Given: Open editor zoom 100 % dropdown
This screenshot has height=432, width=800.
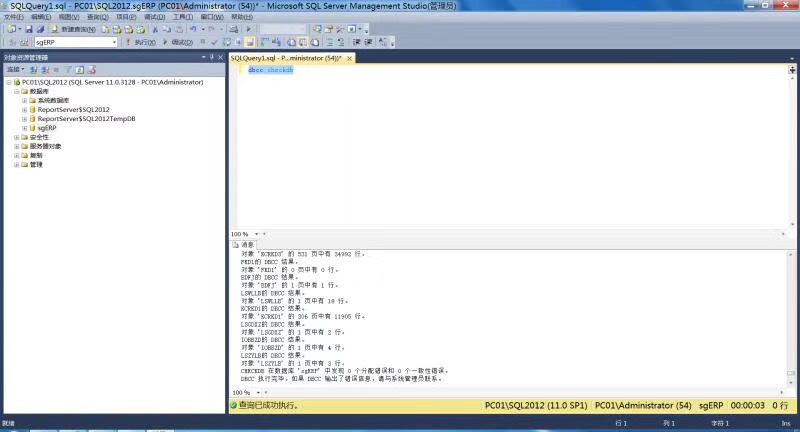Looking at the screenshot, I should (x=257, y=234).
